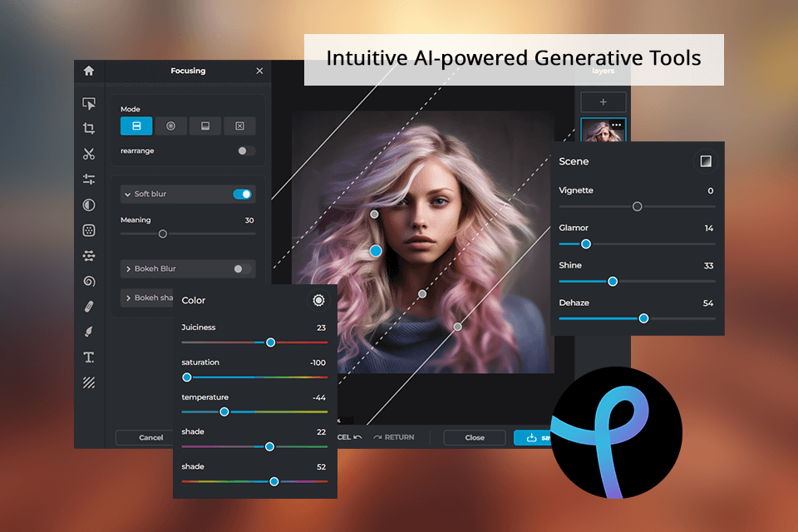
Task: Choose the fourth mode with X icon
Action: point(239,126)
